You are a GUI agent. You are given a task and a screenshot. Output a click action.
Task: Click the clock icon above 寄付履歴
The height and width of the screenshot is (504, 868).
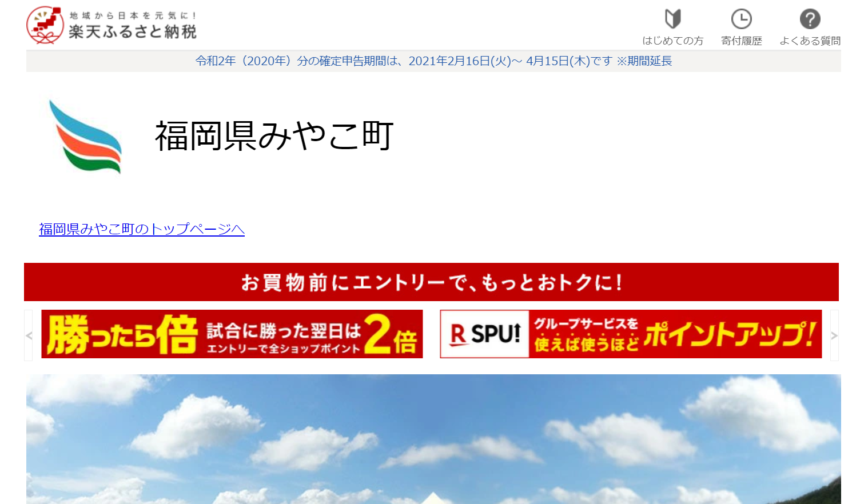[741, 18]
